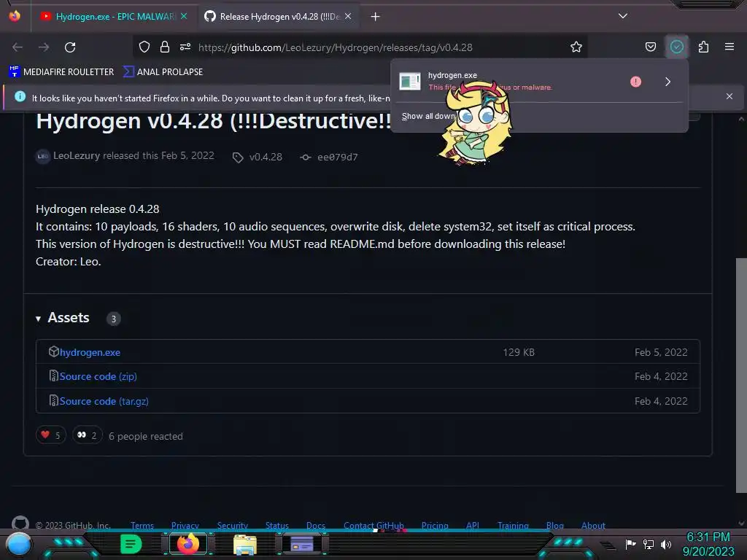Image resolution: width=747 pixels, height=560 pixels.
Task: Go back with the browser back arrow
Action: (18, 47)
